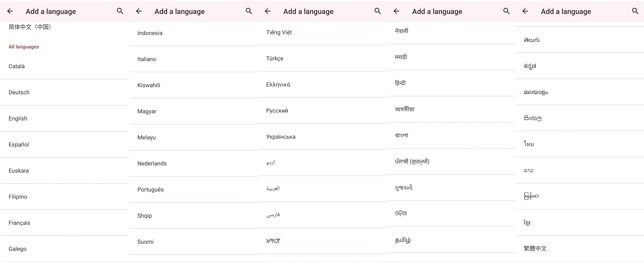Go back from the Tiếng Việt panel
The image size is (644, 268).
point(267,11)
